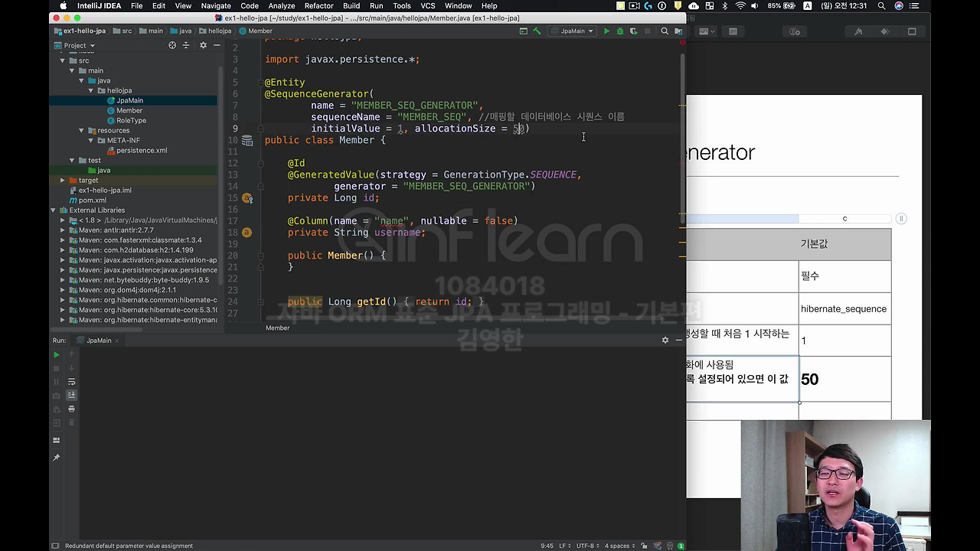Open the VCS menu
The width and height of the screenshot is (980, 551).
click(x=428, y=6)
